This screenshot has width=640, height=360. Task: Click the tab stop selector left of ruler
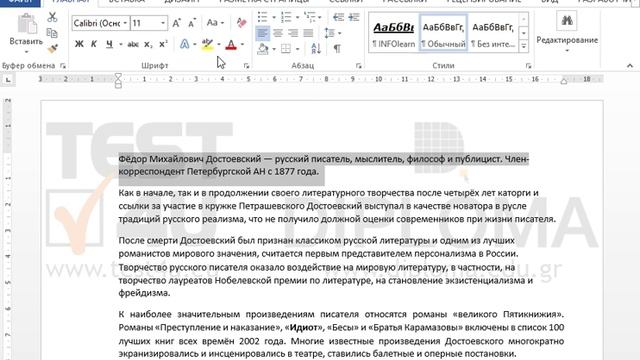coord(8,80)
